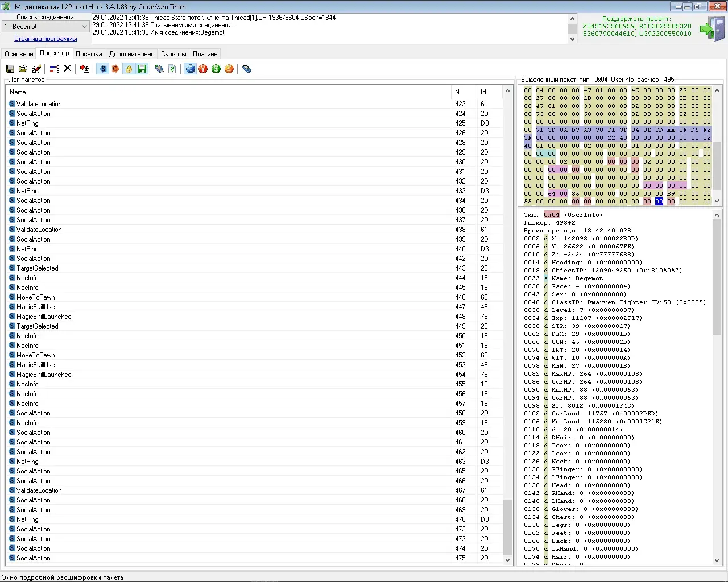
Task: Click the red-blue arrows filter icon
Action: tap(54, 69)
